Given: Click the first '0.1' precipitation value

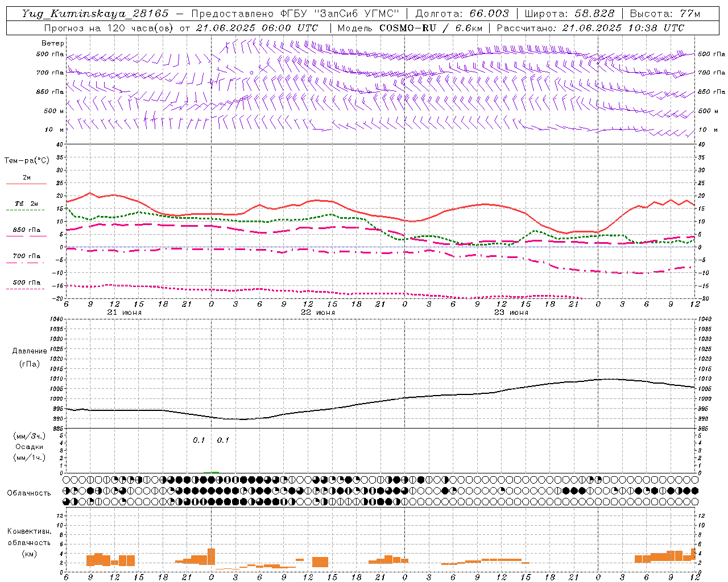Looking at the screenshot, I should [198, 440].
